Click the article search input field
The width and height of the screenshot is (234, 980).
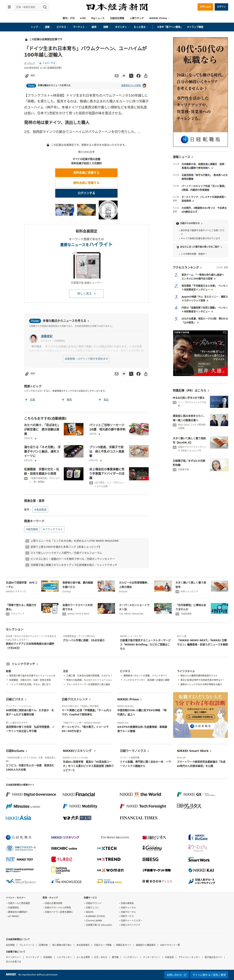click(28, 7)
